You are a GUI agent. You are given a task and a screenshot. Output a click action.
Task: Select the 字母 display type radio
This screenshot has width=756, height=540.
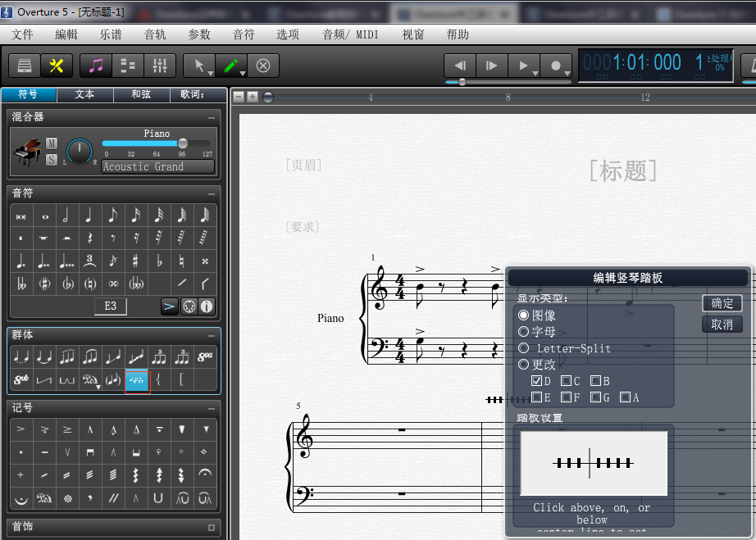point(524,332)
